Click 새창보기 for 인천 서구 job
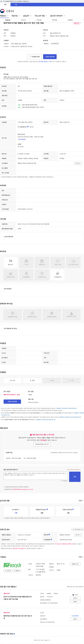 coord(75,602)
